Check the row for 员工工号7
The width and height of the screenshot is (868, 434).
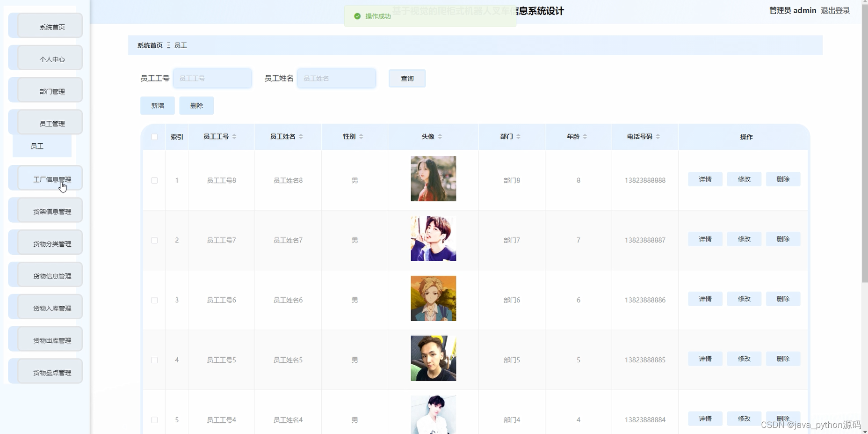click(x=154, y=240)
